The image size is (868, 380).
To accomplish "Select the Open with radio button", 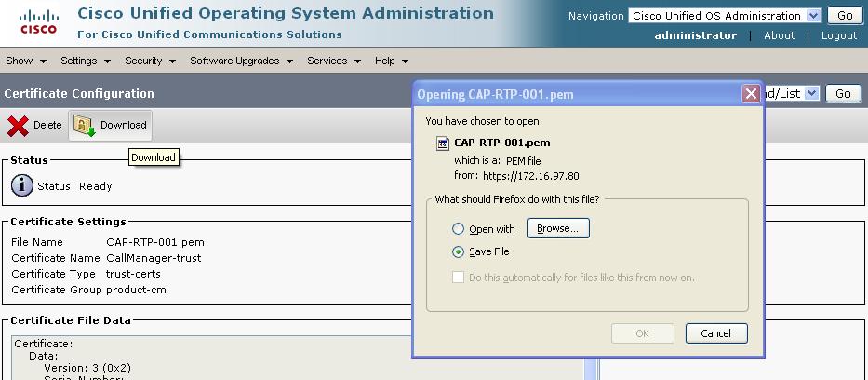I will [458, 229].
